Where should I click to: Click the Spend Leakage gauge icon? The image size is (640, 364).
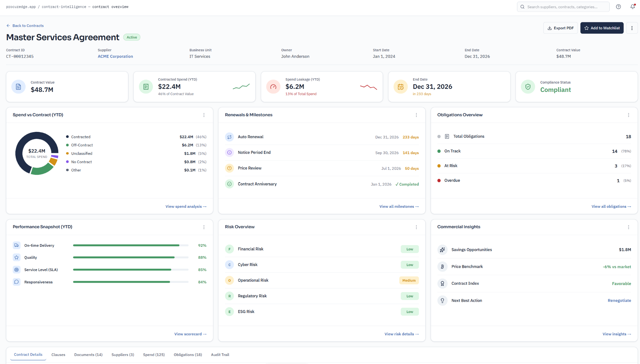(273, 87)
